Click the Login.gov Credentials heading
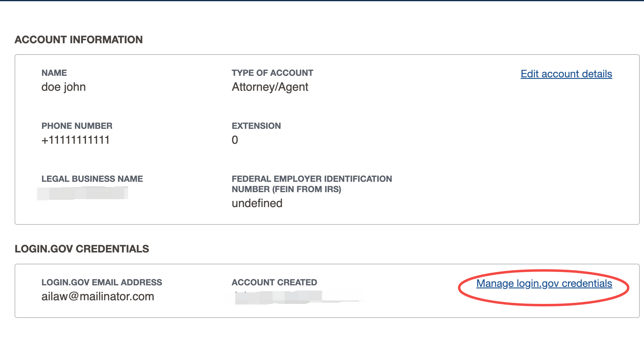Image resolution: width=644 pixels, height=349 pixels. point(82,249)
